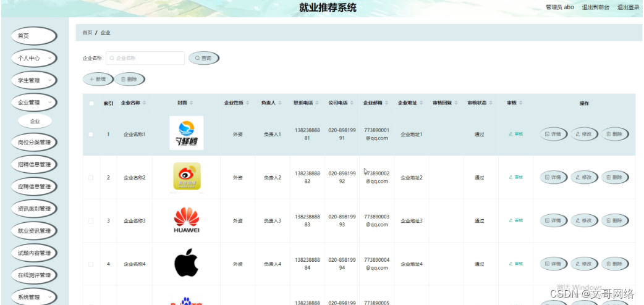Open 就业资讯管理 sidebar item

(33, 231)
